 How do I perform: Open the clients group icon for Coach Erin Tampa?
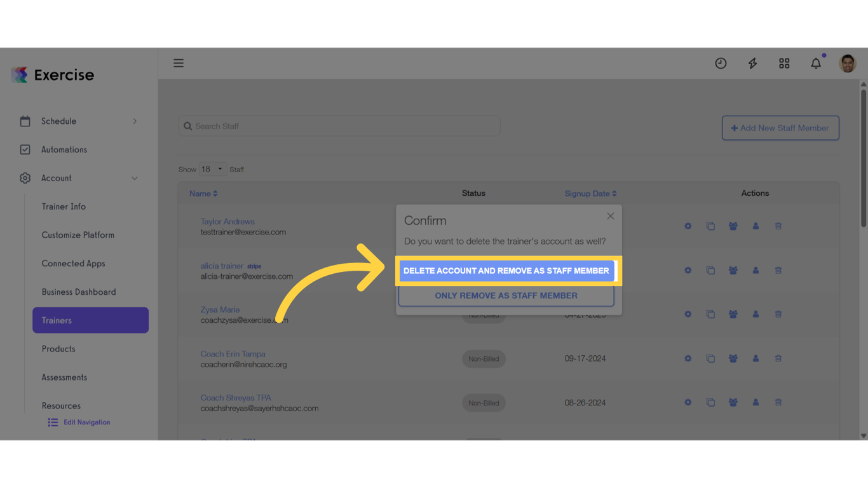click(x=733, y=358)
